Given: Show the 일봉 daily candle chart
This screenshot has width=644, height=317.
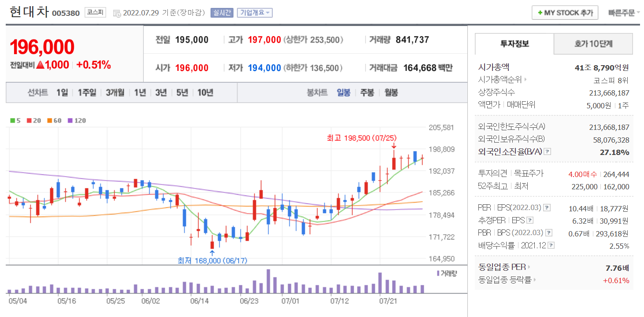Looking at the screenshot, I should 344,92.
